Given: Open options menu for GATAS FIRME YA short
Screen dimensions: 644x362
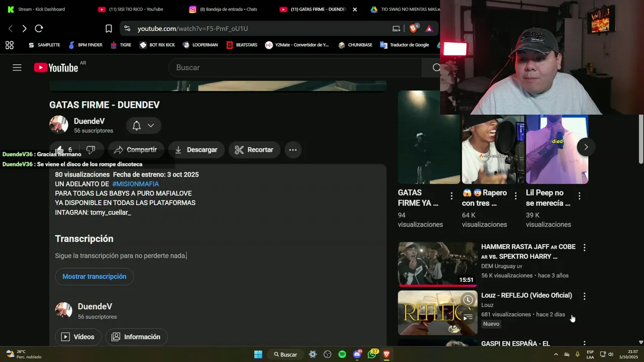Looking at the screenshot, I should (x=451, y=196).
